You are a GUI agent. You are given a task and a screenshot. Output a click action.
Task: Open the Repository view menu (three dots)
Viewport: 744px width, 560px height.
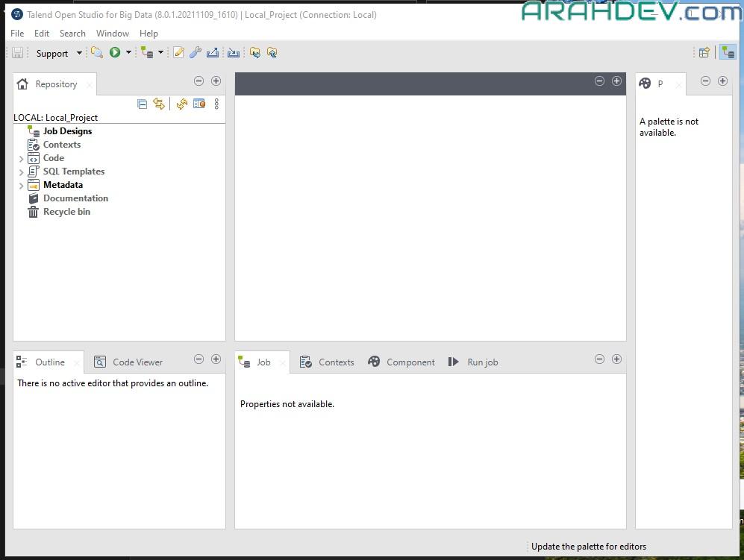click(x=216, y=104)
